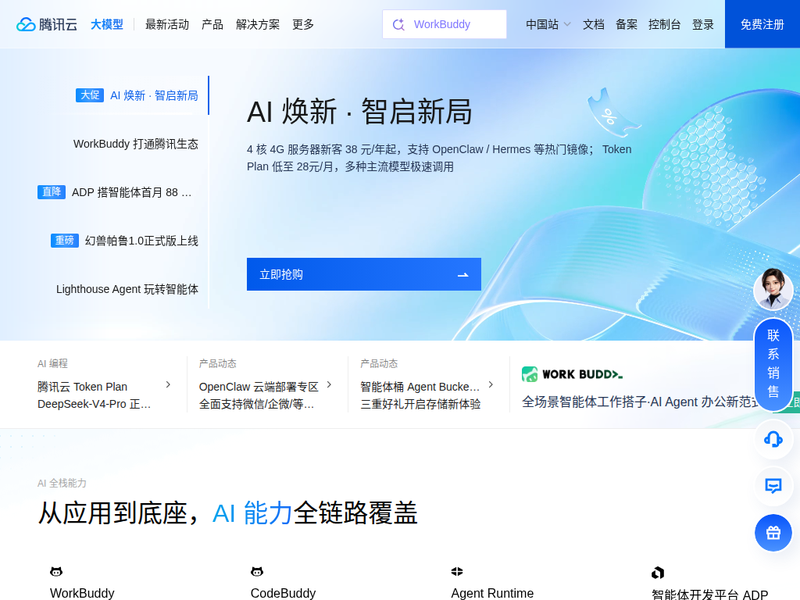The width and height of the screenshot is (800, 600).
Task: Click the arrow on 立即抢购 button
Action: coord(463,275)
